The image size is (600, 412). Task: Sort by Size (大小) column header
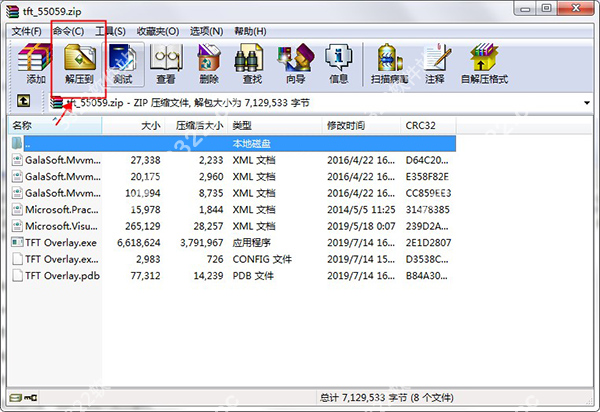coord(133,125)
